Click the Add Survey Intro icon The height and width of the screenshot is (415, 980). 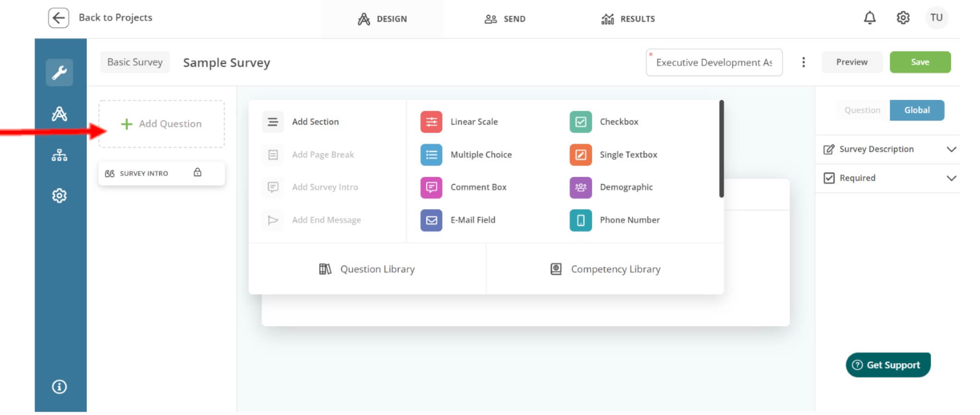273,187
